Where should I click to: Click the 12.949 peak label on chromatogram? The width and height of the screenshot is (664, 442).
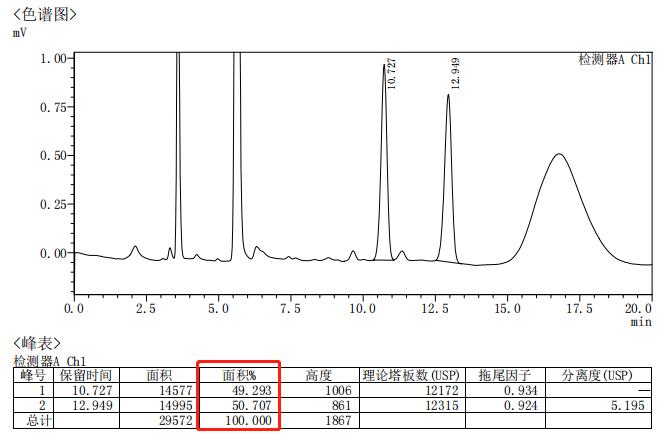click(455, 73)
